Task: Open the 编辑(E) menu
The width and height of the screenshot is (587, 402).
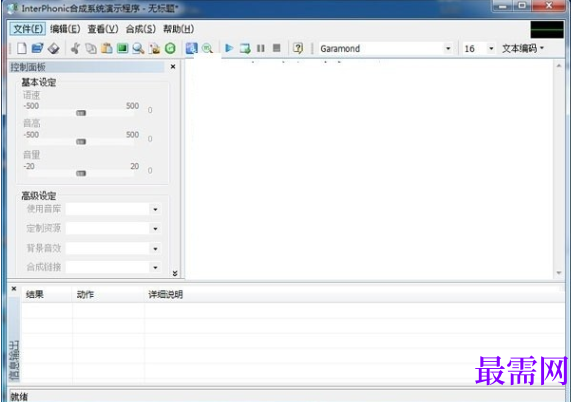Action: tap(65, 29)
